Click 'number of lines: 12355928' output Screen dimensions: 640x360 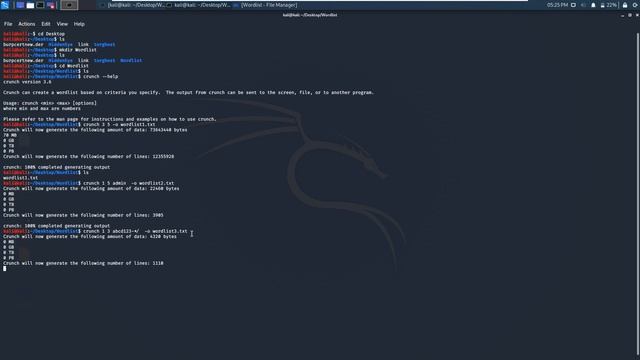click(89, 156)
